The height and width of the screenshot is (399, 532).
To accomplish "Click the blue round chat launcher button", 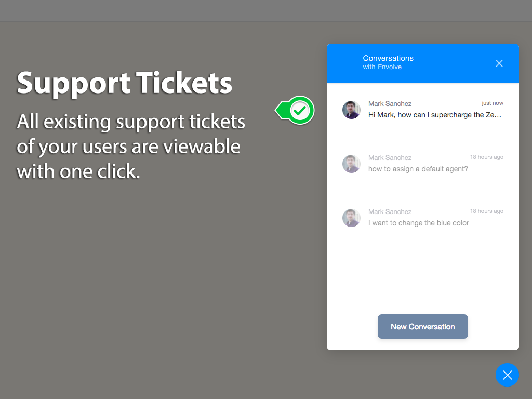I will (507, 375).
